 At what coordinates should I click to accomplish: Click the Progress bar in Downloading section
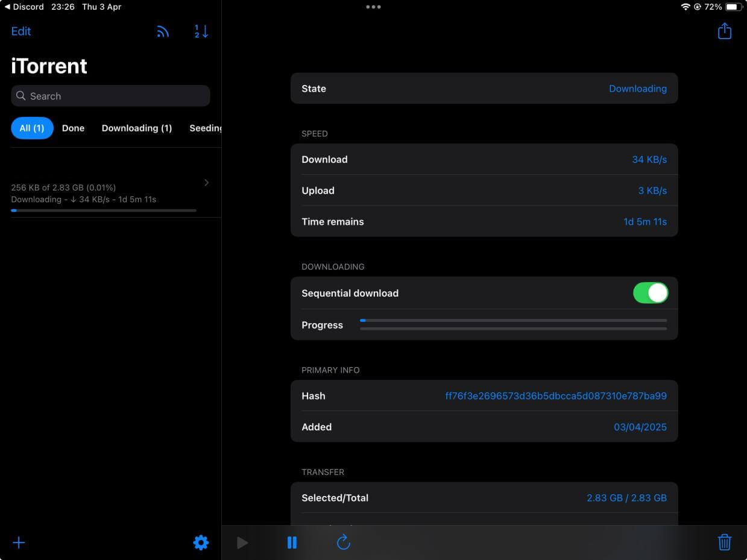coord(513,324)
